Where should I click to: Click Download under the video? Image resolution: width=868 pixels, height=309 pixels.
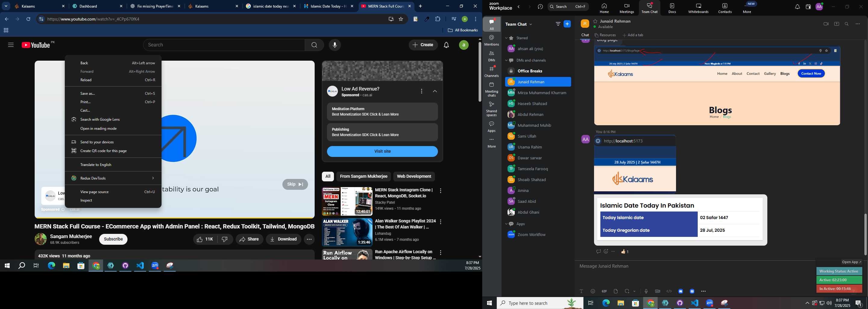[x=283, y=239]
